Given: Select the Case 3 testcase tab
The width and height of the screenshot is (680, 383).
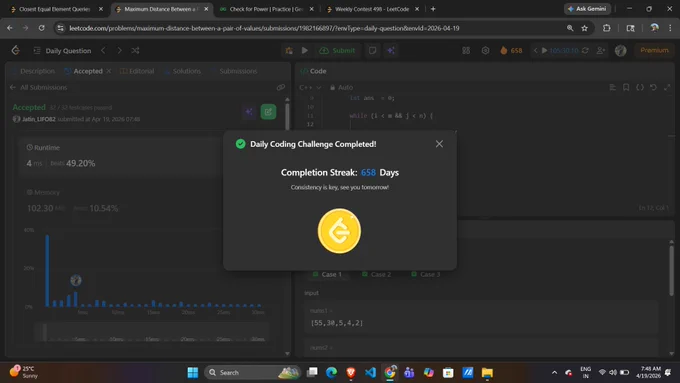Looking at the screenshot, I should 425,275.
